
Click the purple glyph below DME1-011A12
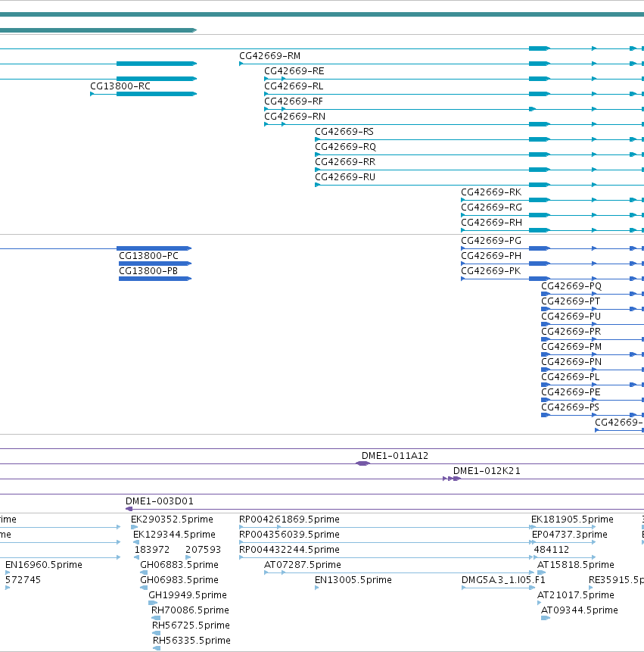click(362, 463)
